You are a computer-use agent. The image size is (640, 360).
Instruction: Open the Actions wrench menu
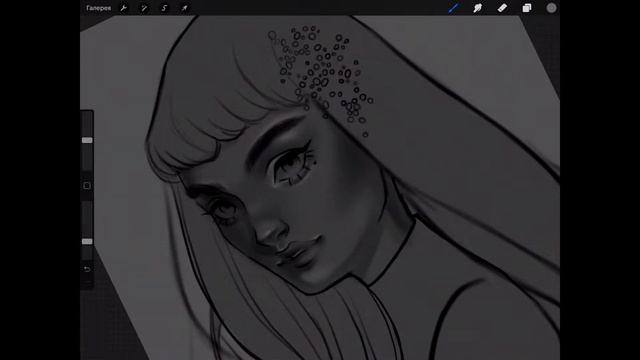point(123,8)
